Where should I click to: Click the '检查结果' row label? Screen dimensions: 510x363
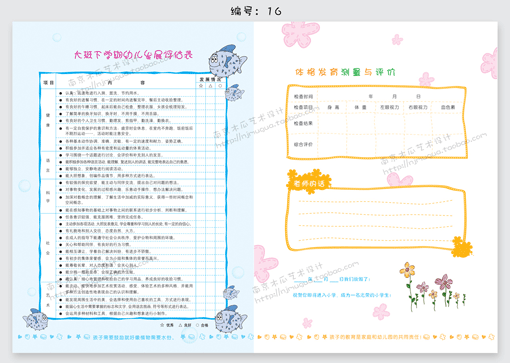point(303,123)
